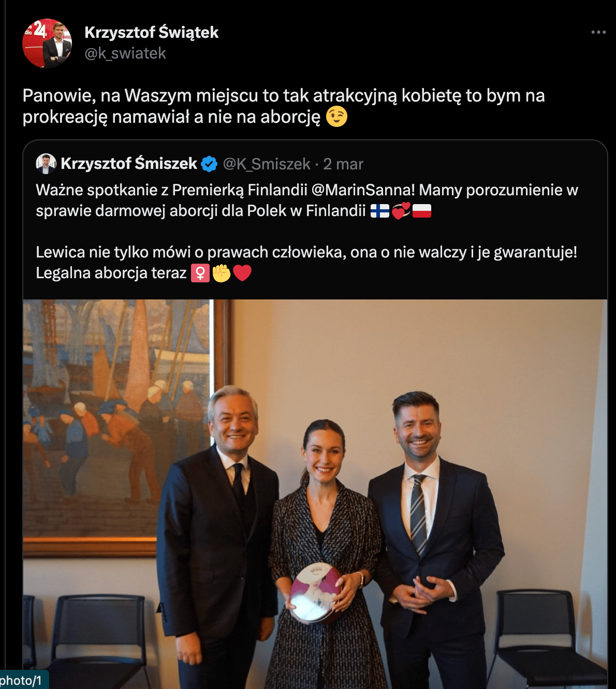
Task: Click Krzysztof Świątek's profile avatar
Action: click(47, 44)
